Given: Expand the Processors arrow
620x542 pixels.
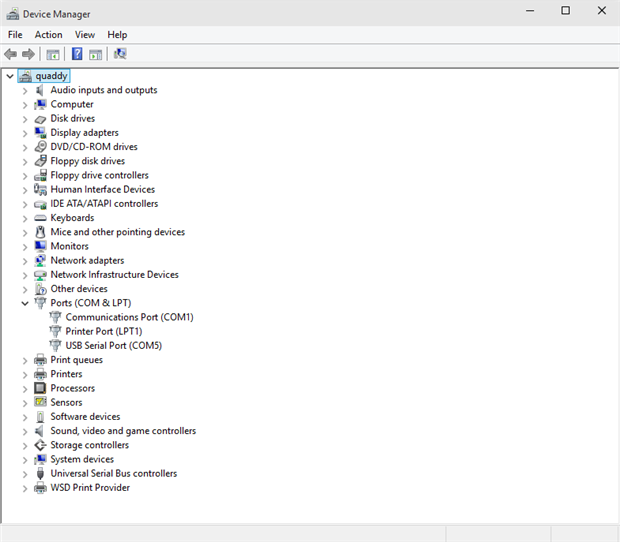Looking at the screenshot, I should (25, 389).
